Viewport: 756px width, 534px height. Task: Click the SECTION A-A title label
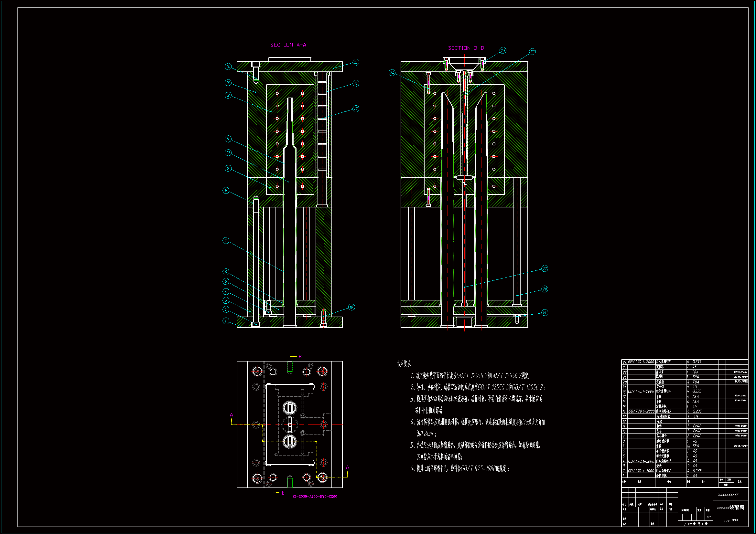[x=288, y=45]
